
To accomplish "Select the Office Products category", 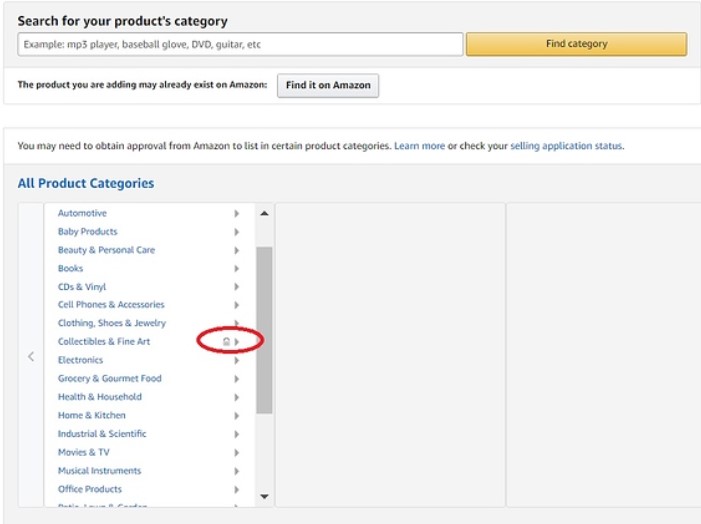I will (x=90, y=489).
